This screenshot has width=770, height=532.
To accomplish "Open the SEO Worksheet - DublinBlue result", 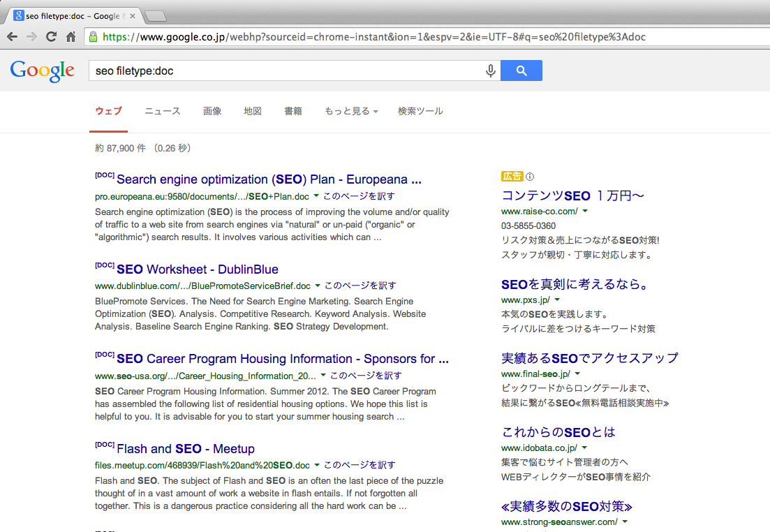I will (x=198, y=269).
